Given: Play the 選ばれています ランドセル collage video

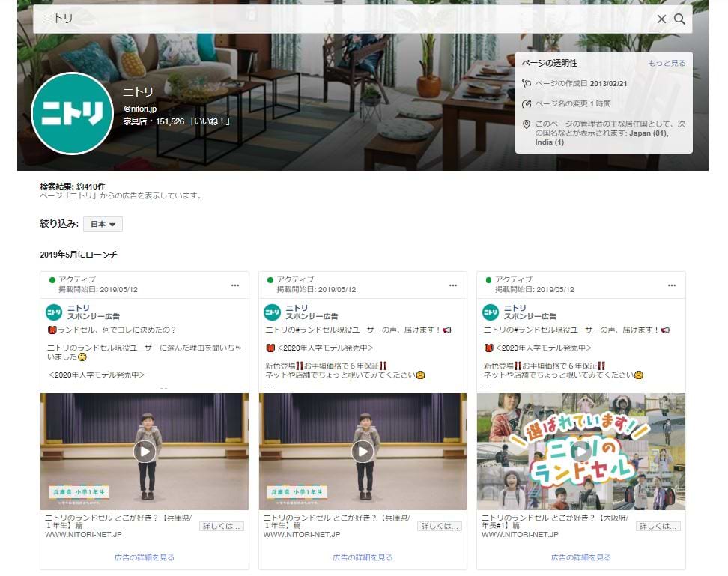Looking at the screenshot, I should click(x=580, y=452).
